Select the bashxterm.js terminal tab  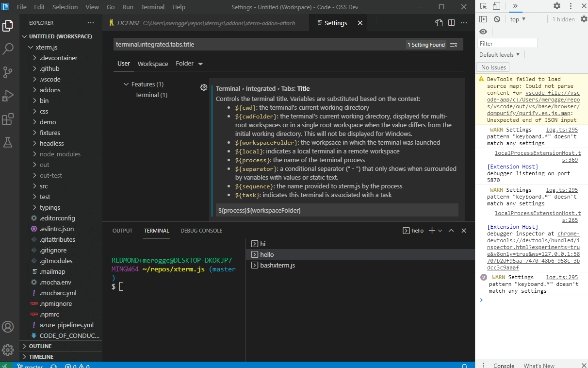(x=360, y=265)
